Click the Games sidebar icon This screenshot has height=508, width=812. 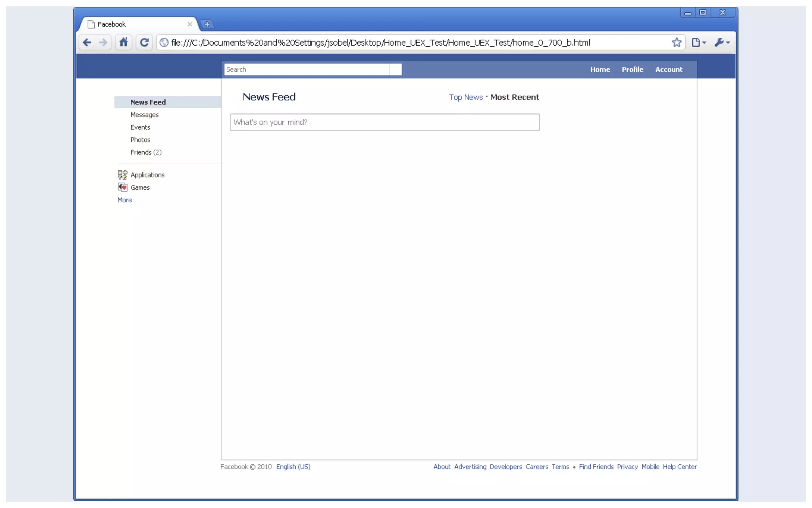coord(123,187)
